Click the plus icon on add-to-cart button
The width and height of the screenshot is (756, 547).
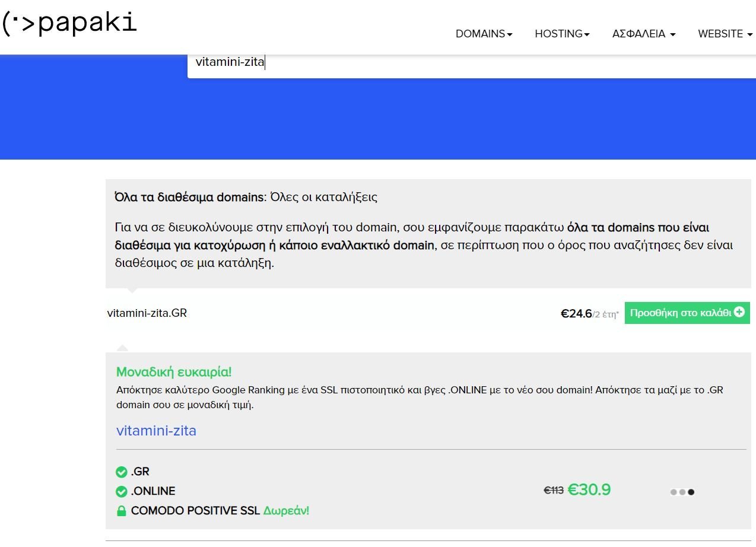(x=739, y=312)
